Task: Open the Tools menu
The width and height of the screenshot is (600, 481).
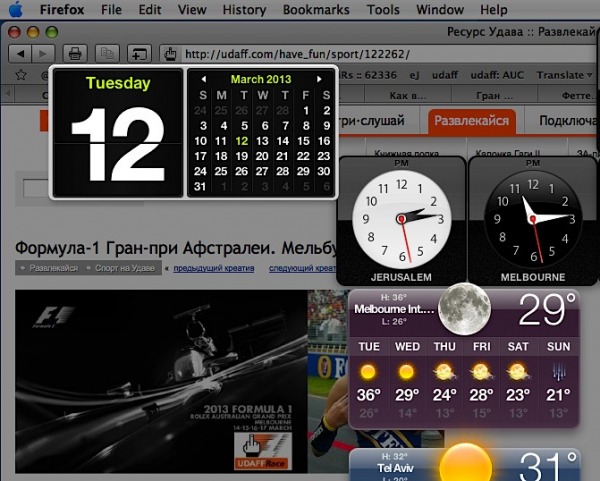Action: 383,10
